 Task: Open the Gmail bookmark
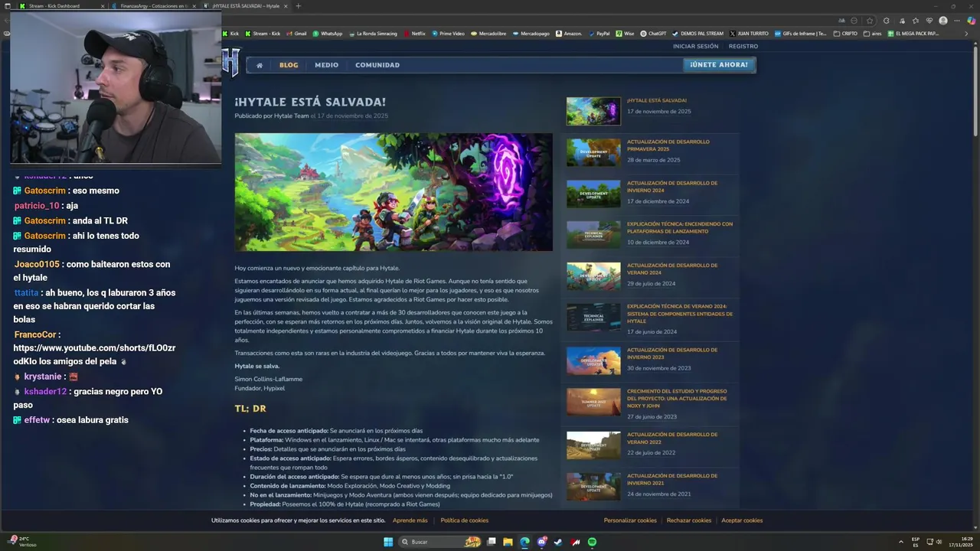pyautogui.click(x=297, y=34)
